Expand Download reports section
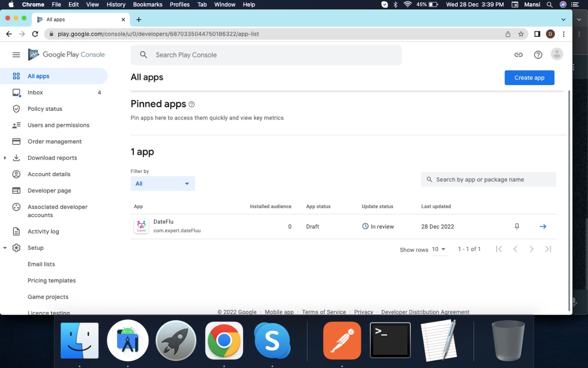 point(5,158)
